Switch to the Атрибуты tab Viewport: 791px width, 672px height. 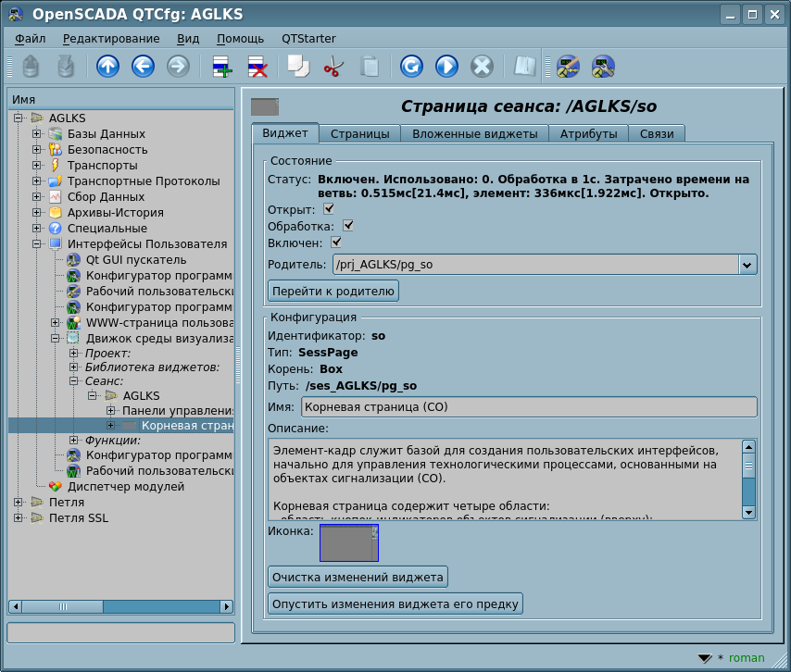[589, 134]
